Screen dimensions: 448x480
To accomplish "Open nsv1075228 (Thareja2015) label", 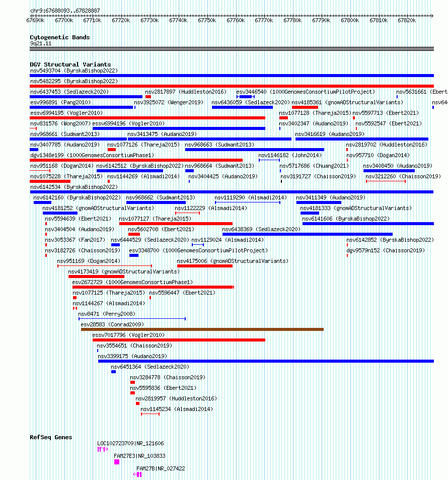I will tap(66, 176).
